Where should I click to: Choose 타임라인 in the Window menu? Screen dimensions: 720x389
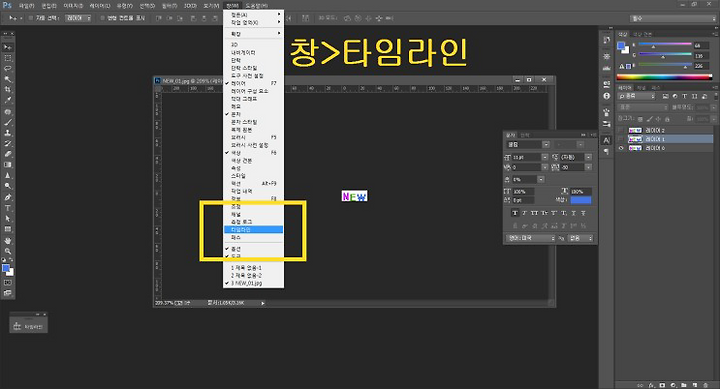[253, 230]
